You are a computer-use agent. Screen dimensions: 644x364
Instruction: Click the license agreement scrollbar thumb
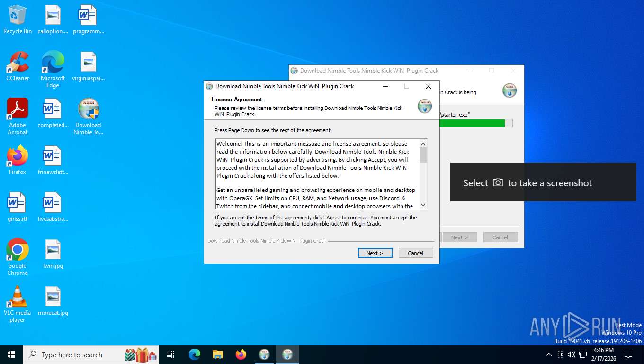pyautogui.click(x=423, y=155)
